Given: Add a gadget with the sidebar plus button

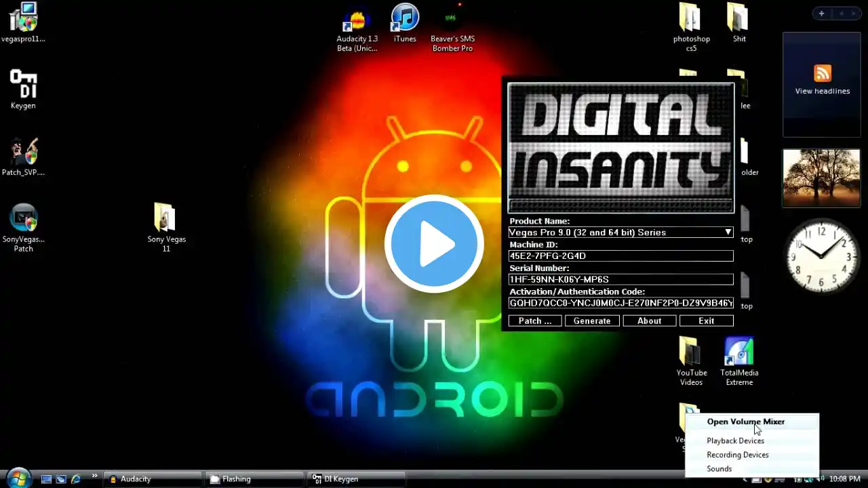Looking at the screenshot, I should (821, 14).
